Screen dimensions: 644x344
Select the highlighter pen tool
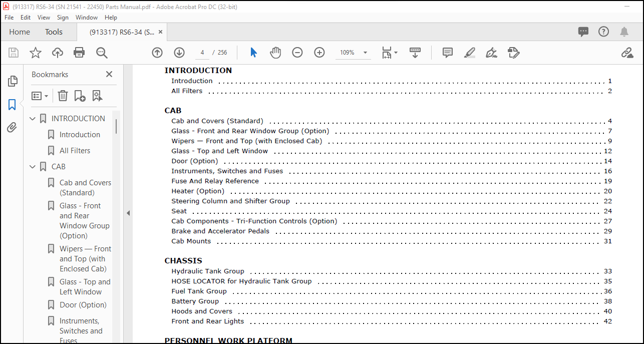coord(470,53)
